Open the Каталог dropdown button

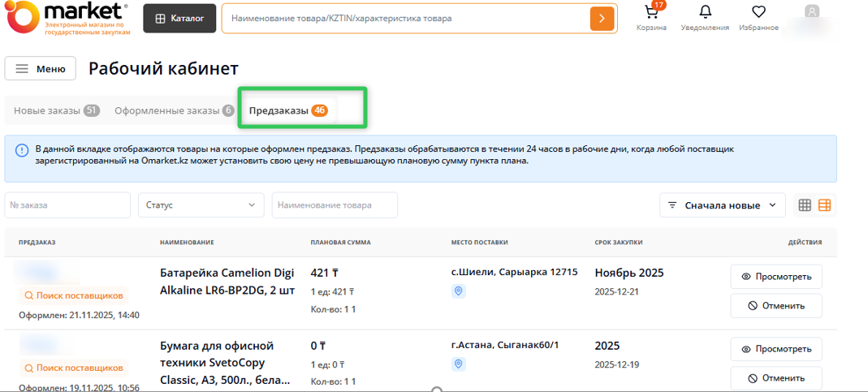pyautogui.click(x=179, y=18)
